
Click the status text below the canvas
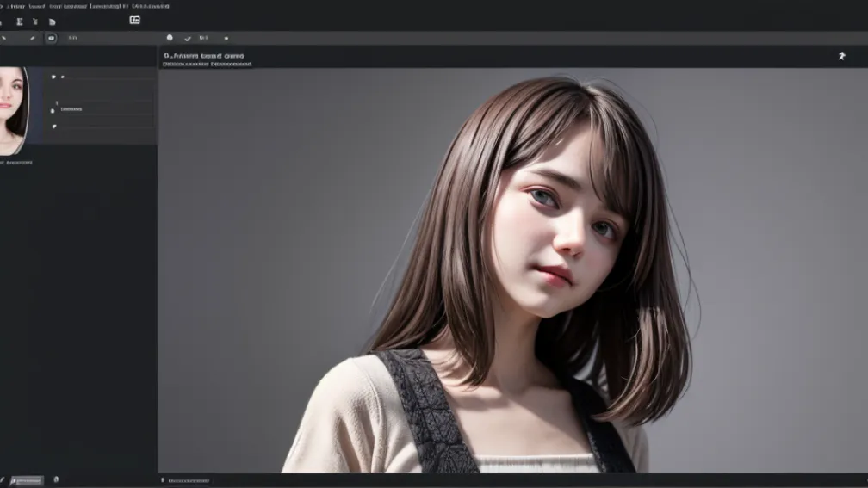click(188, 480)
